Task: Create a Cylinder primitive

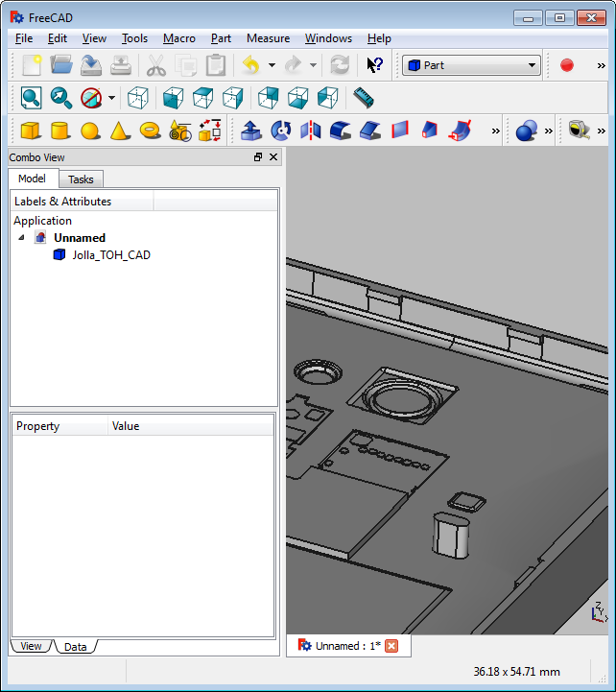Action: pos(60,131)
